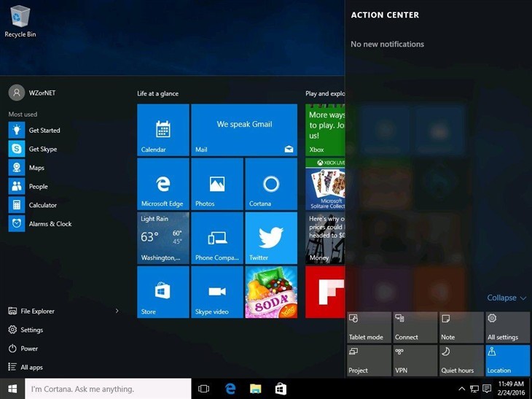
Task: Click the Play and explore group title
Action: coord(325,93)
